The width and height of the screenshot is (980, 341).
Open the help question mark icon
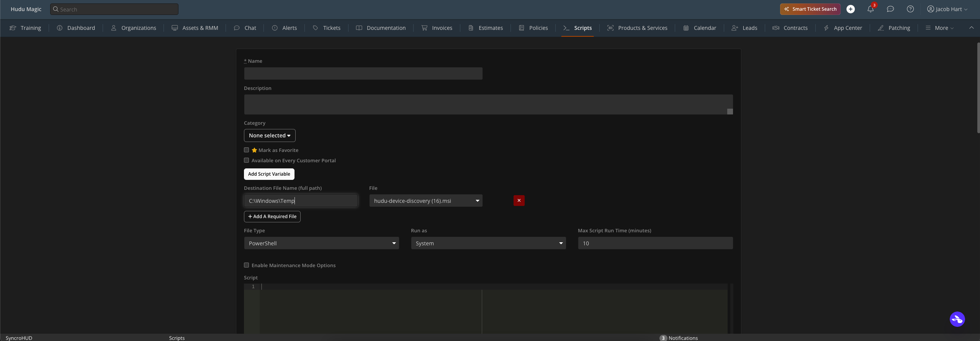tap(910, 9)
